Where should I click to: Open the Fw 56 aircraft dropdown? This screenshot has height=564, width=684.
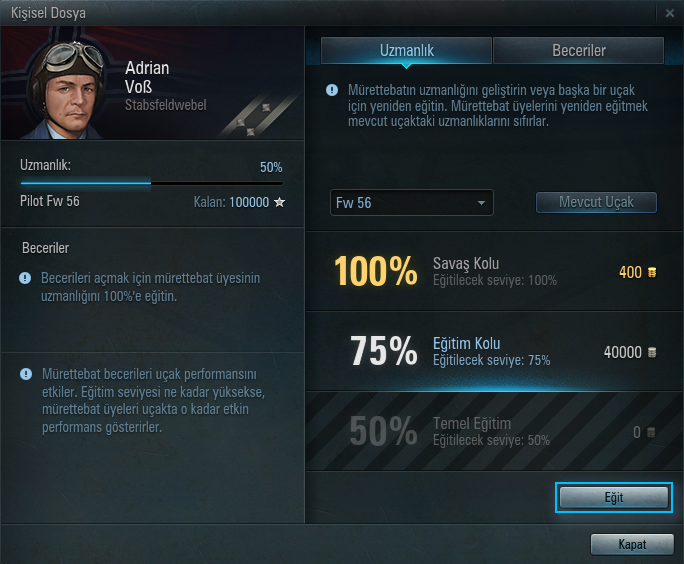tap(412, 202)
